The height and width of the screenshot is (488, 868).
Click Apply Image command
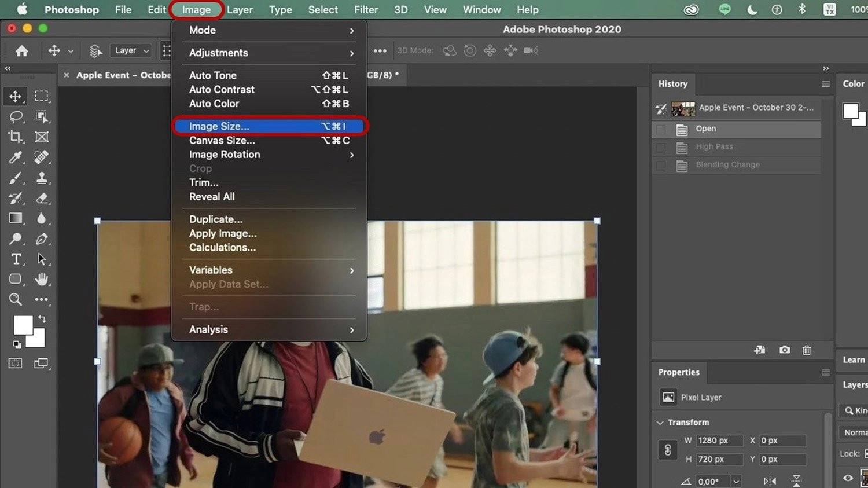point(270,234)
